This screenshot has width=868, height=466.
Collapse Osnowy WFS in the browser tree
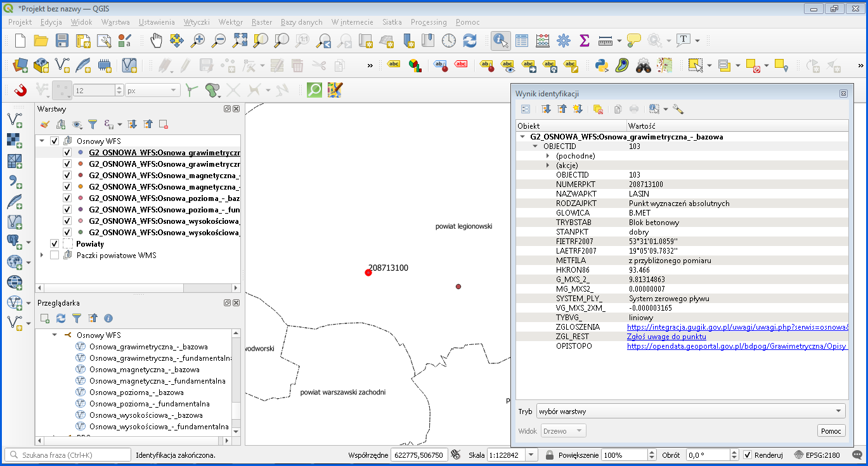[x=55, y=335]
